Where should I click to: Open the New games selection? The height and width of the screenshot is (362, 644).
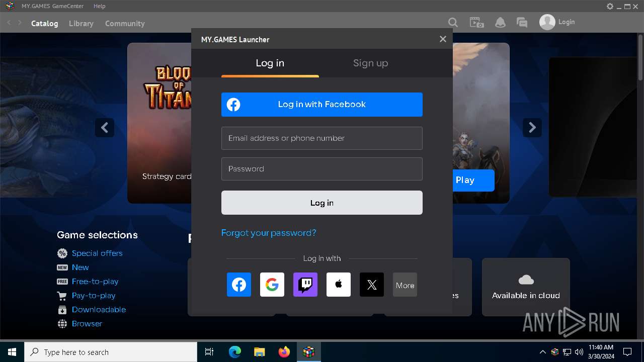(80, 267)
